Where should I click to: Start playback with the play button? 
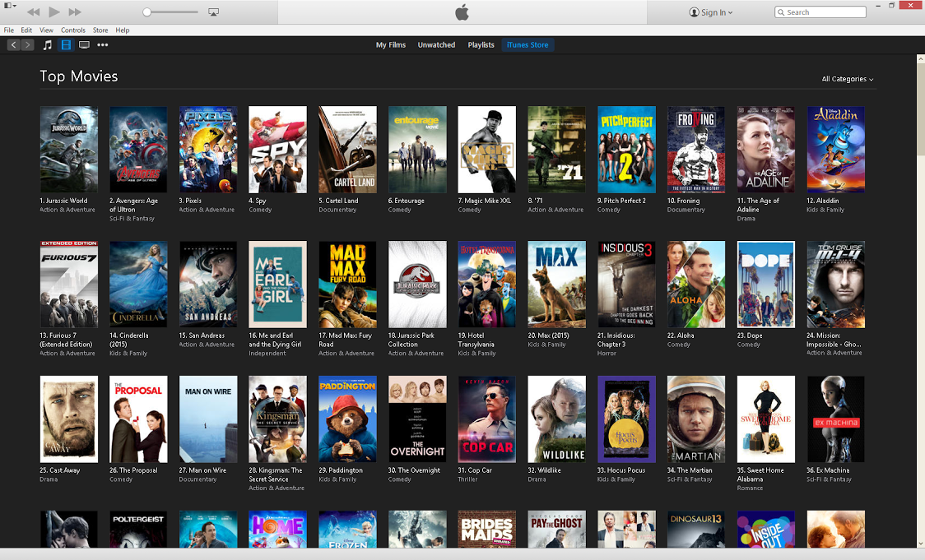click(54, 12)
